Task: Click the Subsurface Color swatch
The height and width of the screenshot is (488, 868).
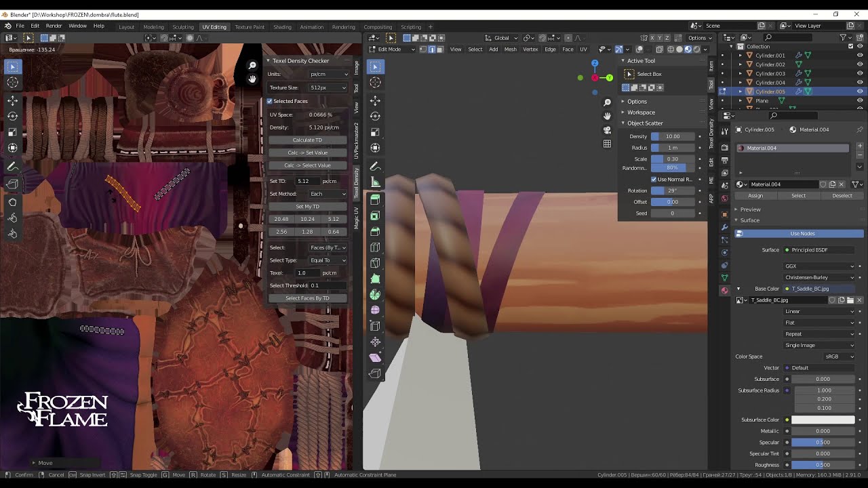Action: click(x=823, y=420)
